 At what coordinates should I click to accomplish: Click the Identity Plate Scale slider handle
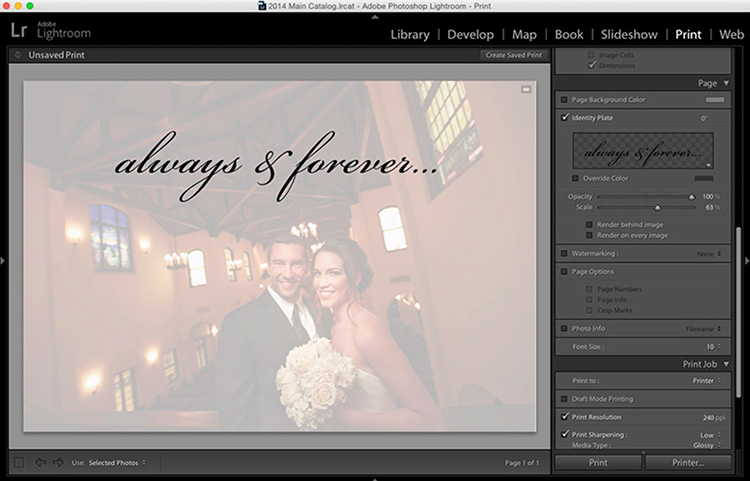658,208
